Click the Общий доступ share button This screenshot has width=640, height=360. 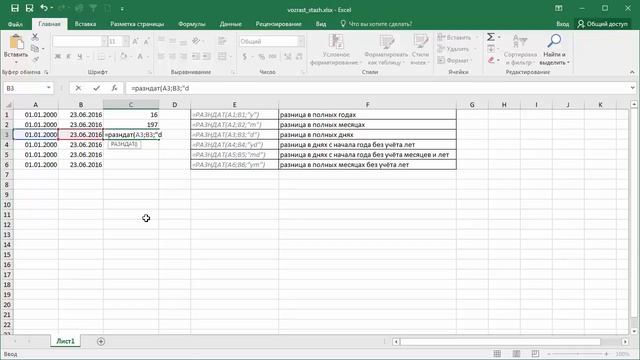(x=602, y=24)
